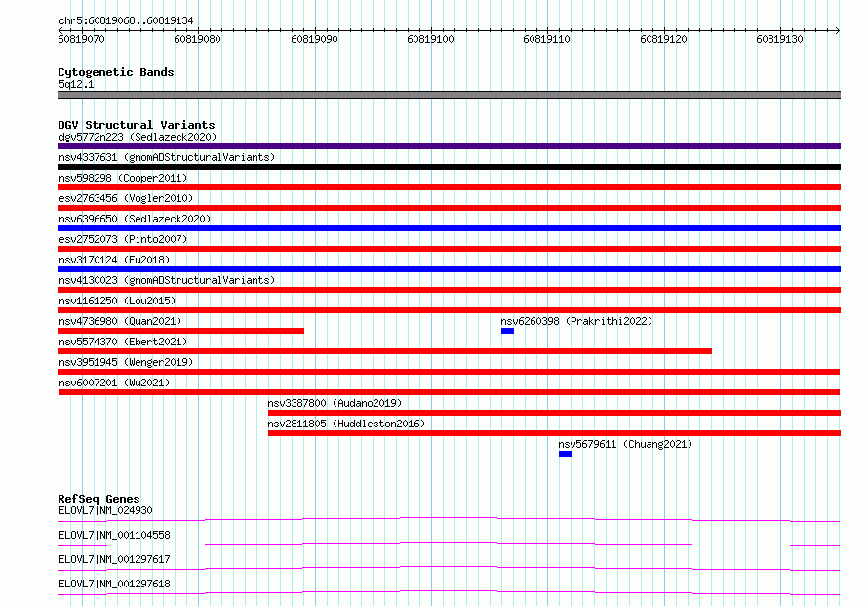Click the RefSeq Genes track heading
Image resolution: width=868 pixels, height=606 pixels.
pos(99,499)
